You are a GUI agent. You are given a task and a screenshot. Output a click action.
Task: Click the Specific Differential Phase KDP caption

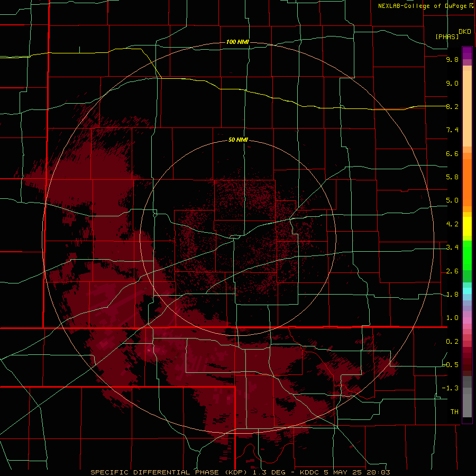coord(240,472)
